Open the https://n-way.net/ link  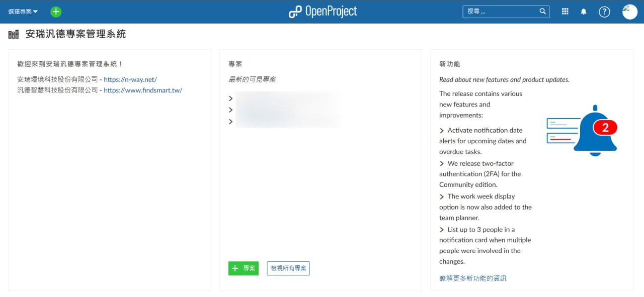point(130,79)
